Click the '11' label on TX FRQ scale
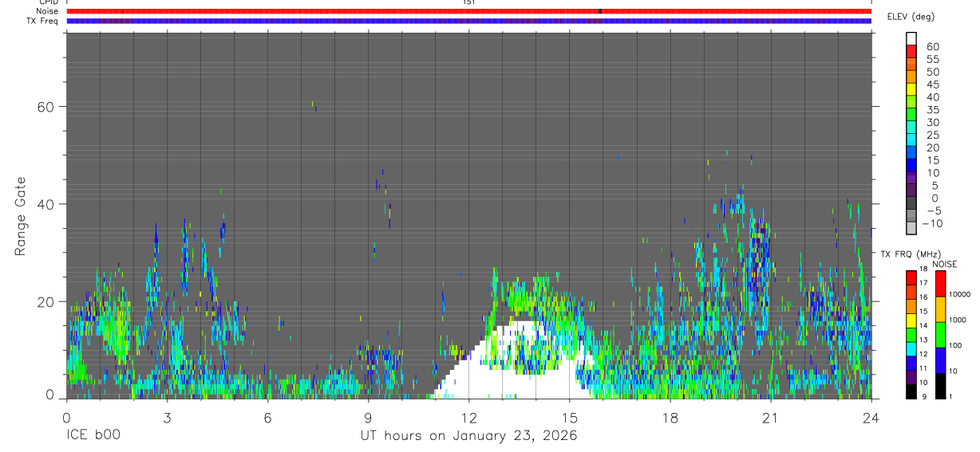980x452 pixels. click(x=923, y=368)
